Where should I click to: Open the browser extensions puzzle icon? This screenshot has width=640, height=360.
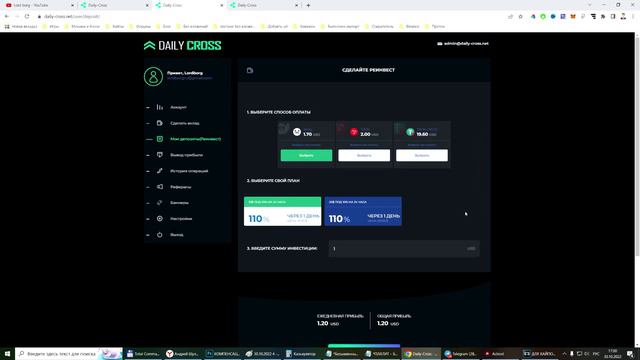(603, 16)
